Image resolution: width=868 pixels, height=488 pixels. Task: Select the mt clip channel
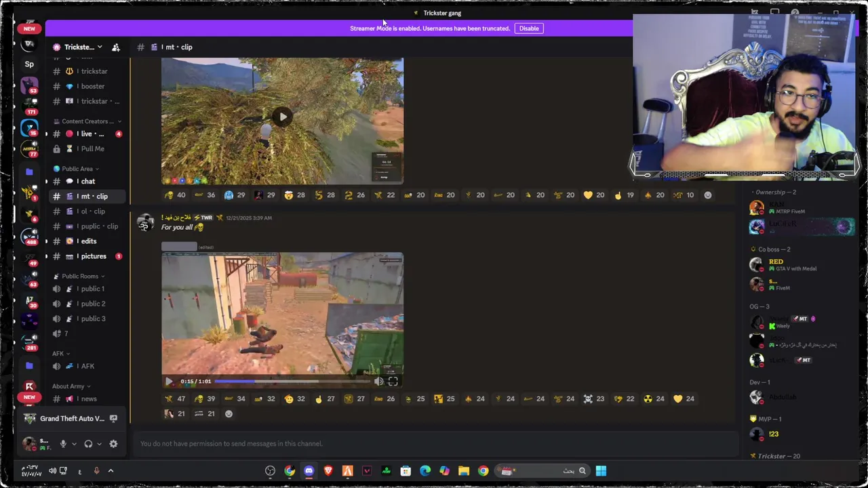point(86,196)
